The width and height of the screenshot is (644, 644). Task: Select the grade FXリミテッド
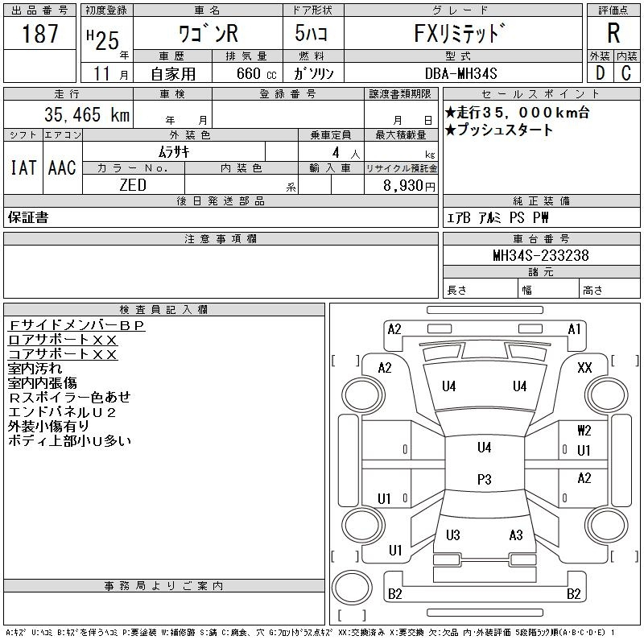point(459,33)
